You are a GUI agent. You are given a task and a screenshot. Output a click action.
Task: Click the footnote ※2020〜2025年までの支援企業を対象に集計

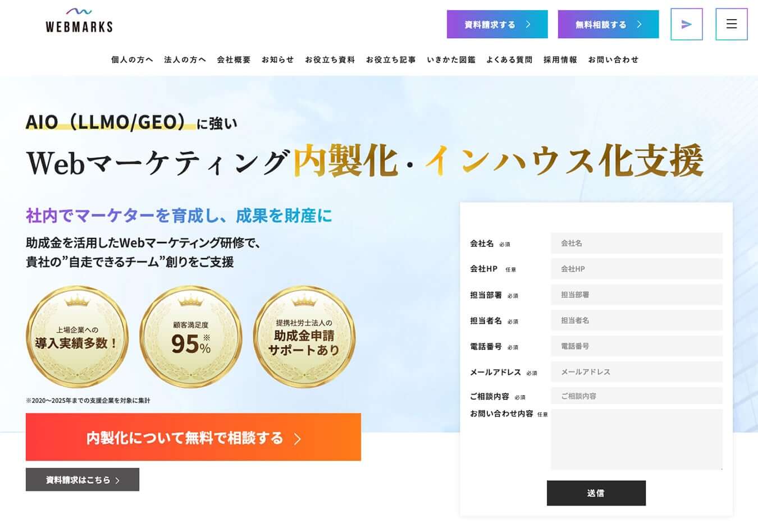(88, 401)
